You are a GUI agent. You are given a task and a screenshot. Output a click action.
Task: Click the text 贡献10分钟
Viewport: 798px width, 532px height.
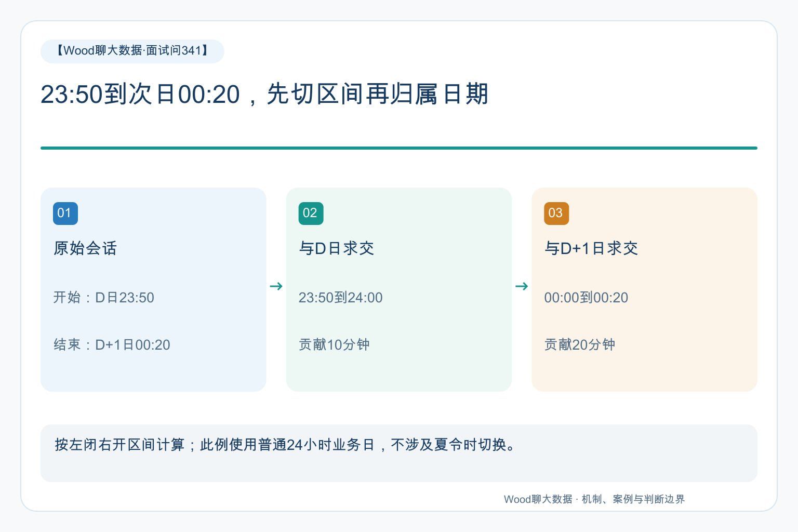coord(334,345)
